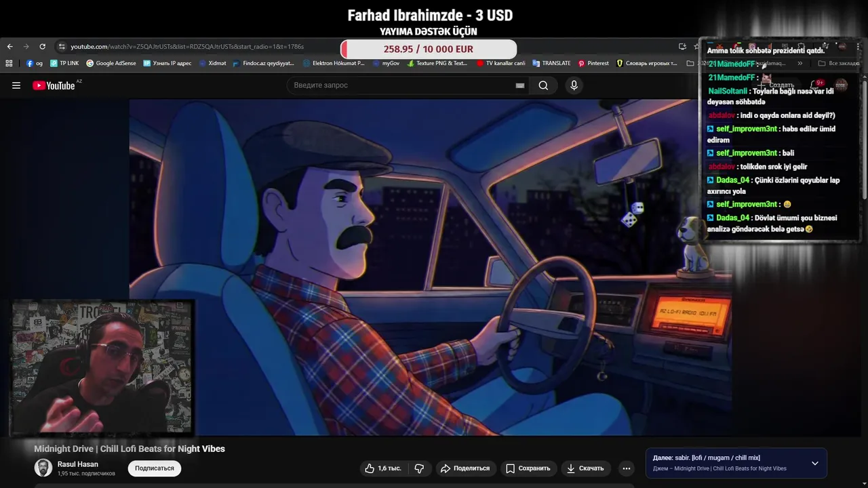
Task: Click the YouTube logo to go home
Action: 54,85
